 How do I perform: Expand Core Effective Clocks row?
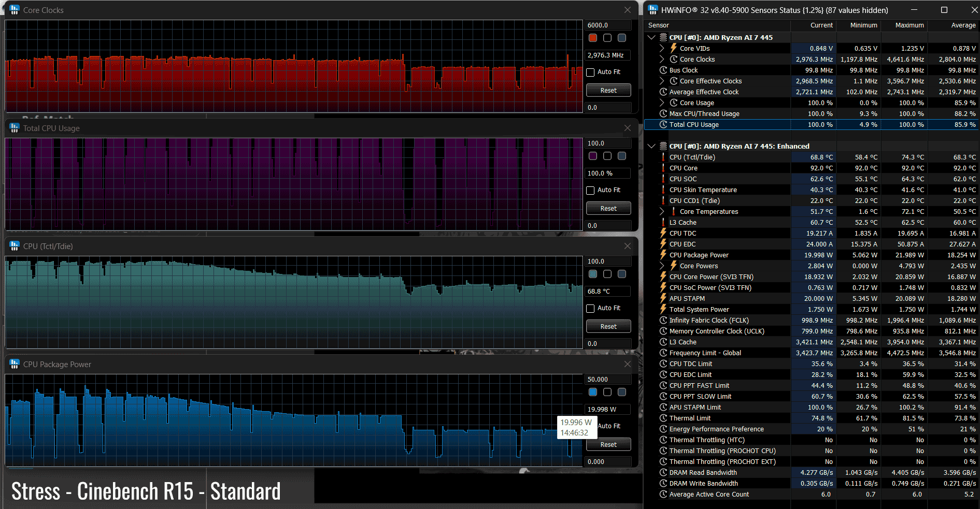(662, 81)
